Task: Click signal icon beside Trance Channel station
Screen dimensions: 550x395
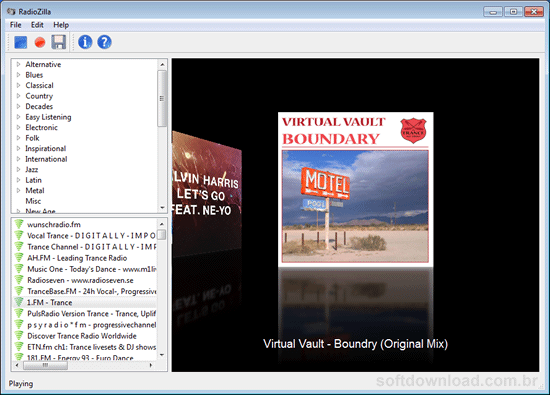Action: tap(19, 247)
